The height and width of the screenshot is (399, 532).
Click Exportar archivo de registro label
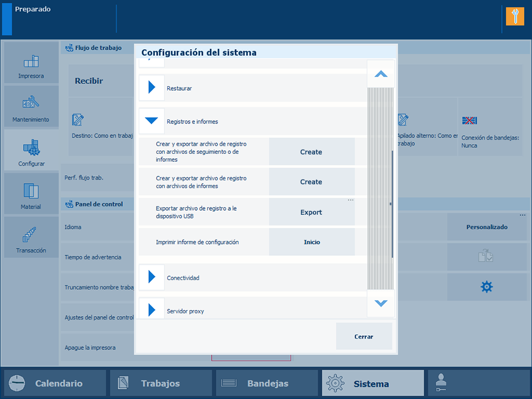click(x=196, y=212)
